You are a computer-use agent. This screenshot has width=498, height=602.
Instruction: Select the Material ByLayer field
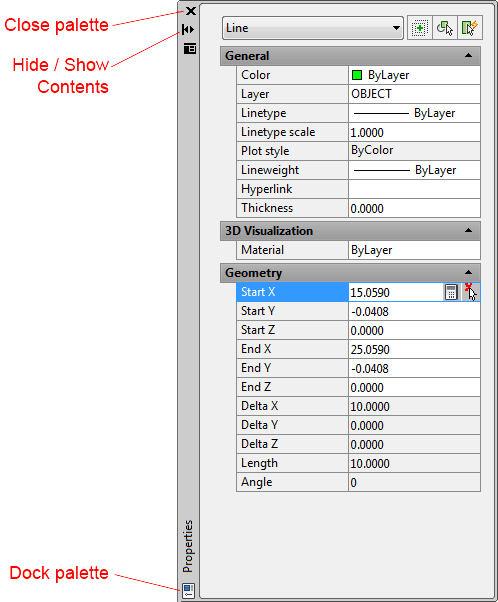click(414, 250)
